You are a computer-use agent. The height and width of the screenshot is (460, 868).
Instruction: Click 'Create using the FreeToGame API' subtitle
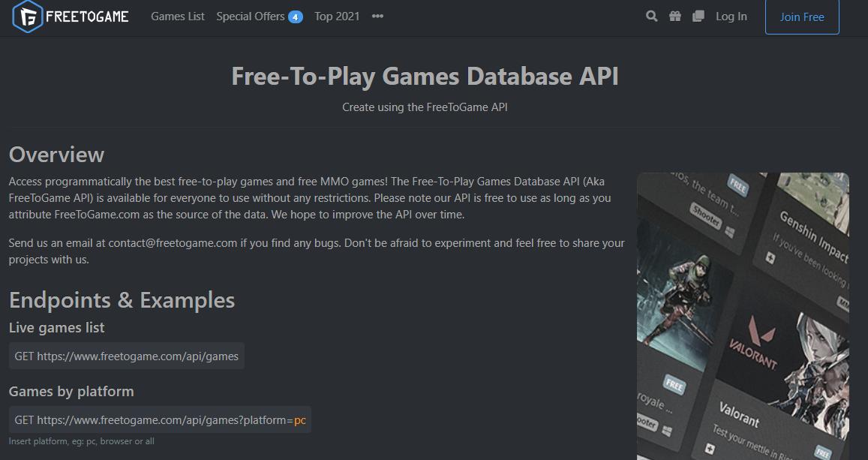click(425, 107)
